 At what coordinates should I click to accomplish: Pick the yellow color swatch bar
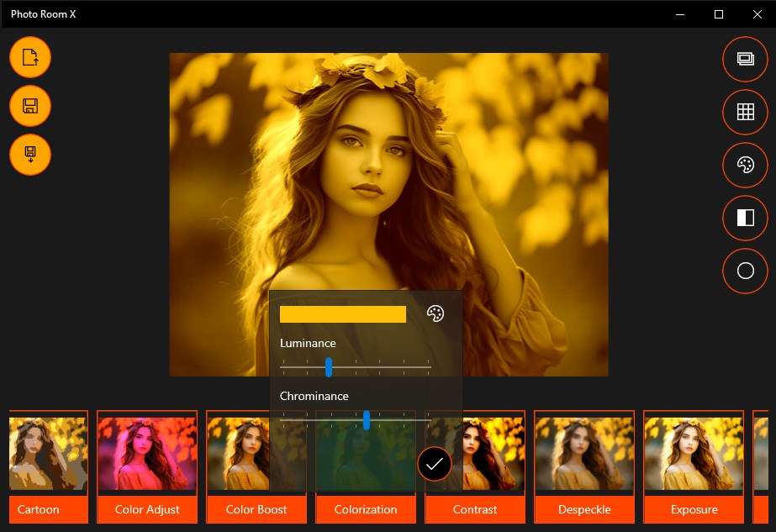tap(342, 314)
